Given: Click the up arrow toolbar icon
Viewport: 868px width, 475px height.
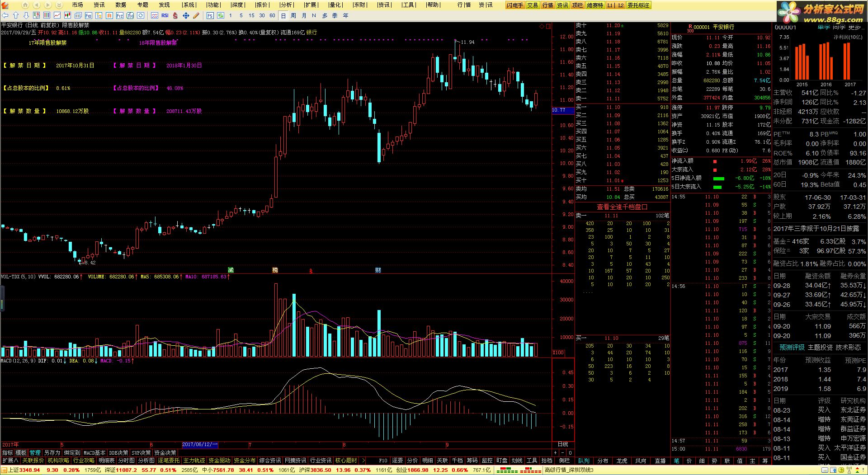Looking at the screenshot, I should point(16,15).
